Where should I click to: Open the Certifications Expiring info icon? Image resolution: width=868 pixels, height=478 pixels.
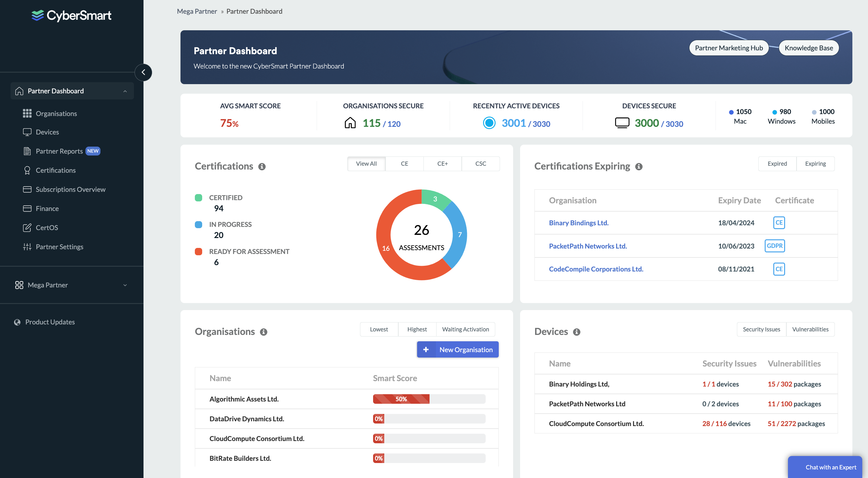[639, 167]
